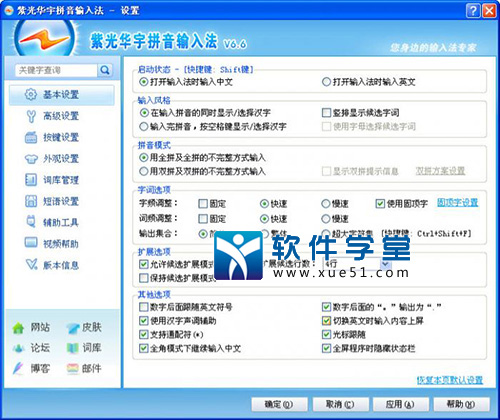Open the 扩展候选行数 dropdown

(x=386, y=264)
